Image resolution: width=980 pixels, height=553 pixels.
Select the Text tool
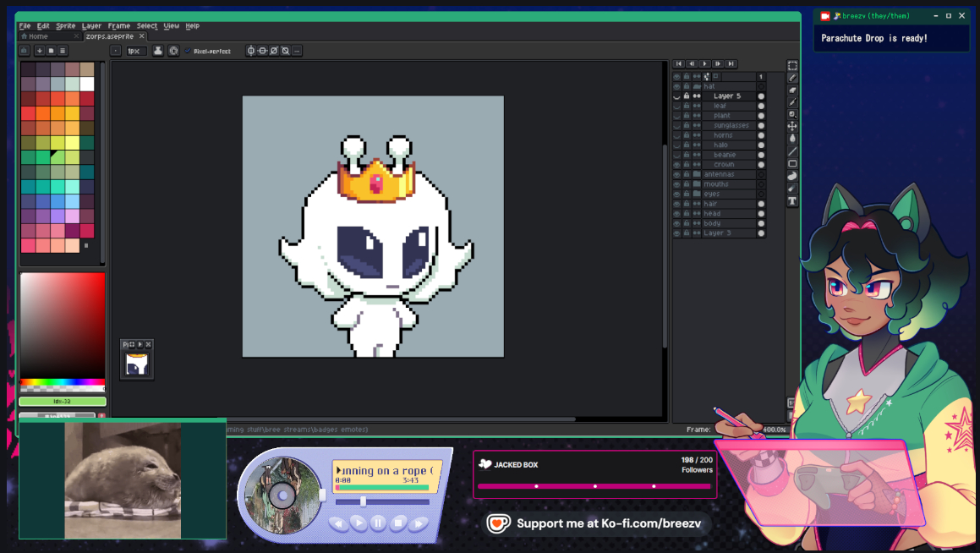pos(792,201)
